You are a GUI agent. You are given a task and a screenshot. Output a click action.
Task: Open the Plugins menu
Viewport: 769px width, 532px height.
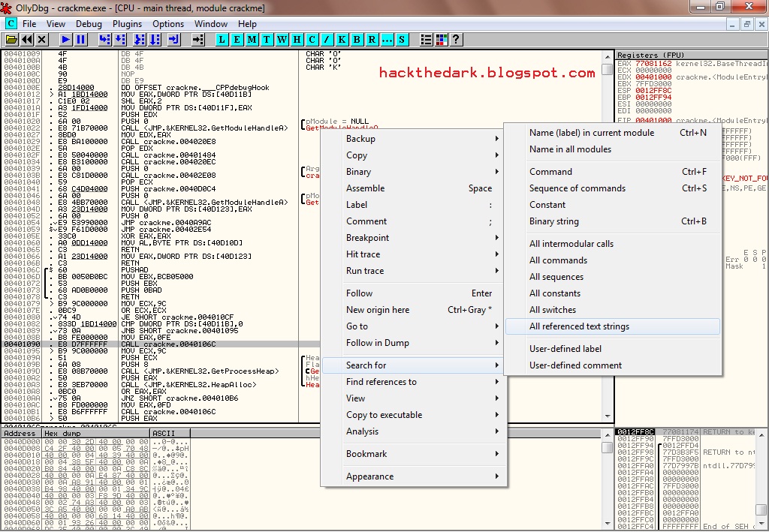tap(127, 24)
